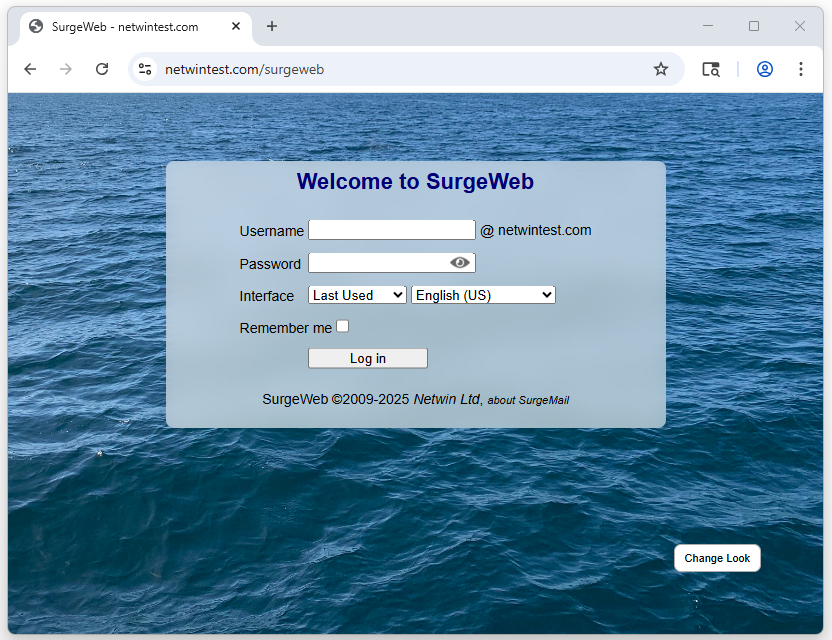This screenshot has width=832, height=640.
Task: Click the browser forward arrow
Action: (x=66, y=69)
